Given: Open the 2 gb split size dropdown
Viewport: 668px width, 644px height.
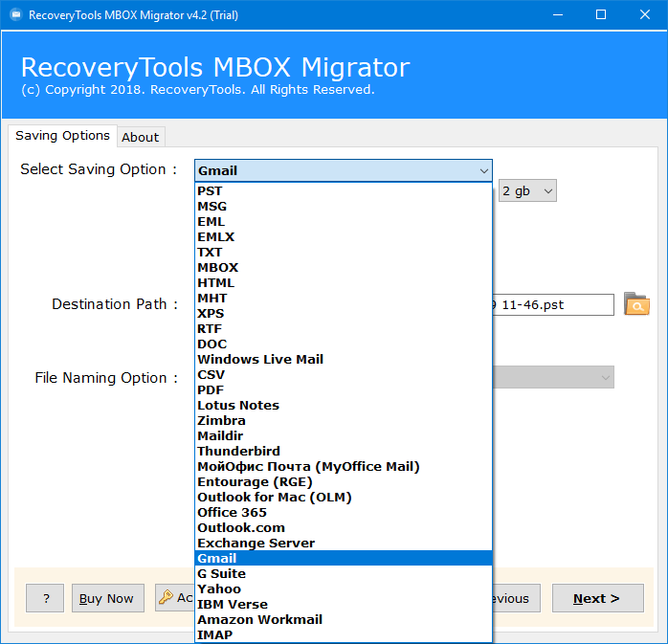Looking at the screenshot, I should pyautogui.click(x=527, y=190).
